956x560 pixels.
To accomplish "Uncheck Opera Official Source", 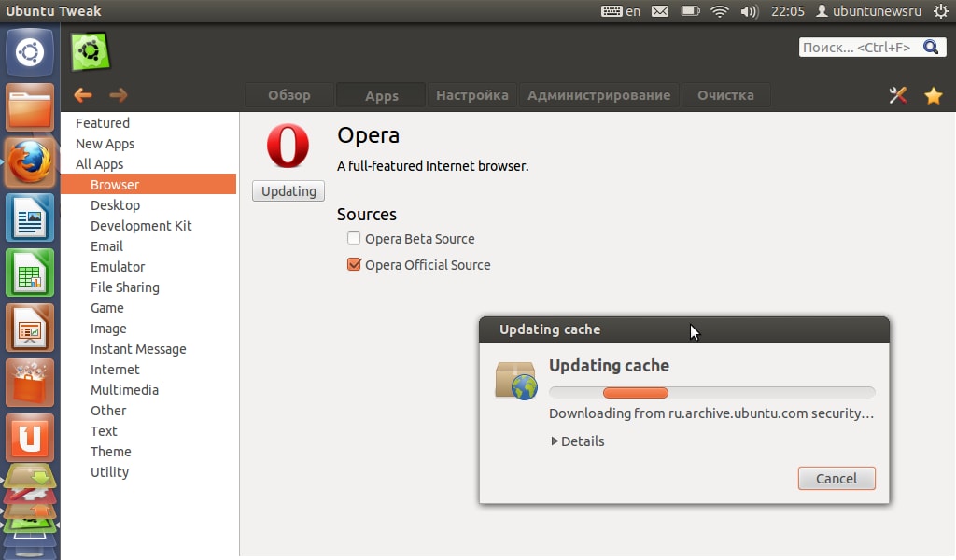I will click(x=354, y=264).
